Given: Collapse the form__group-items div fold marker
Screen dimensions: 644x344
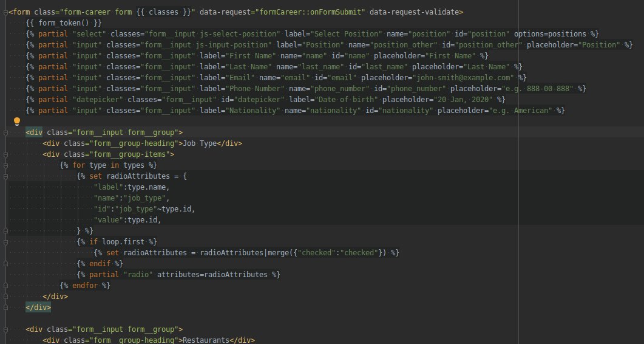Looking at the screenshot, I should tap(5, 155).
